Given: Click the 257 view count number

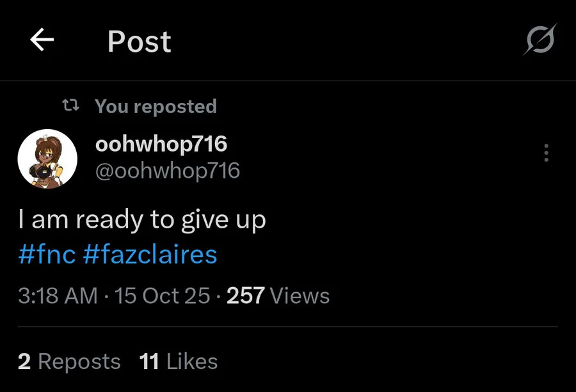Looking at the screenshot, I should (x=246, y=295).
